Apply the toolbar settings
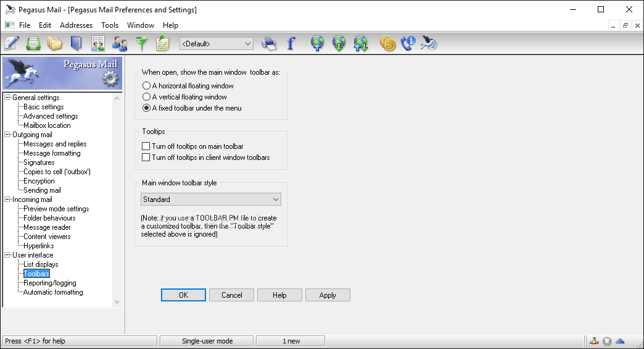644x349 pixels. (328, 295)
